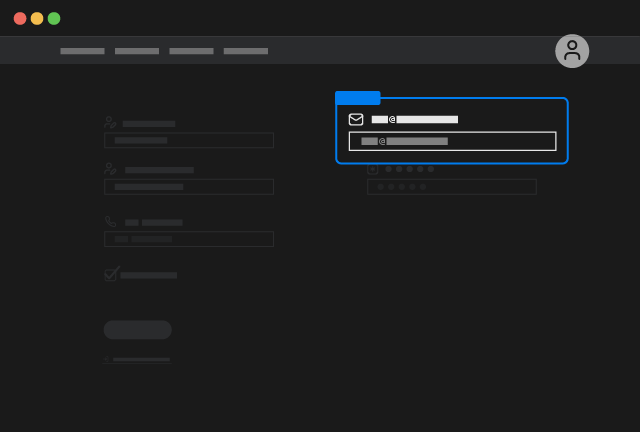This screenshot has height=432, width=640.
Task: Click the phone handset icon
Action: click(110, 222)
